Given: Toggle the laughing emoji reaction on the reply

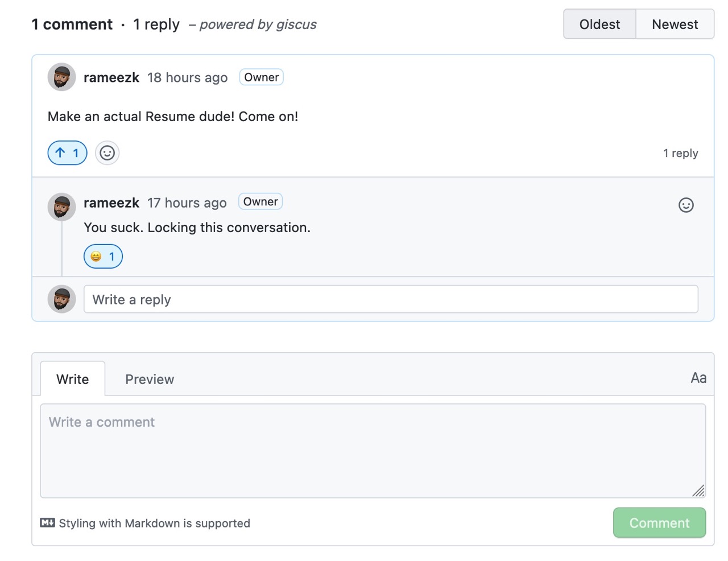Looking at the screenshot, I should 103,256.
